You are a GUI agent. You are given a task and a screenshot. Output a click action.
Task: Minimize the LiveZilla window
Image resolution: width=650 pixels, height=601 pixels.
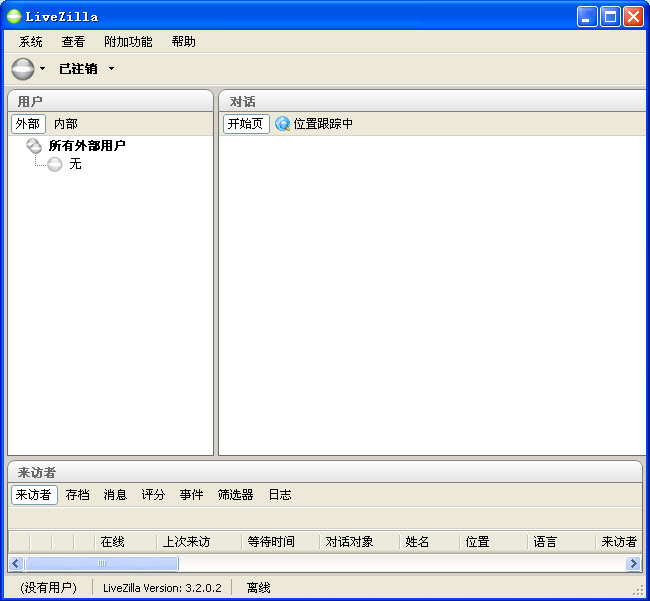click(x=587, y=17)
